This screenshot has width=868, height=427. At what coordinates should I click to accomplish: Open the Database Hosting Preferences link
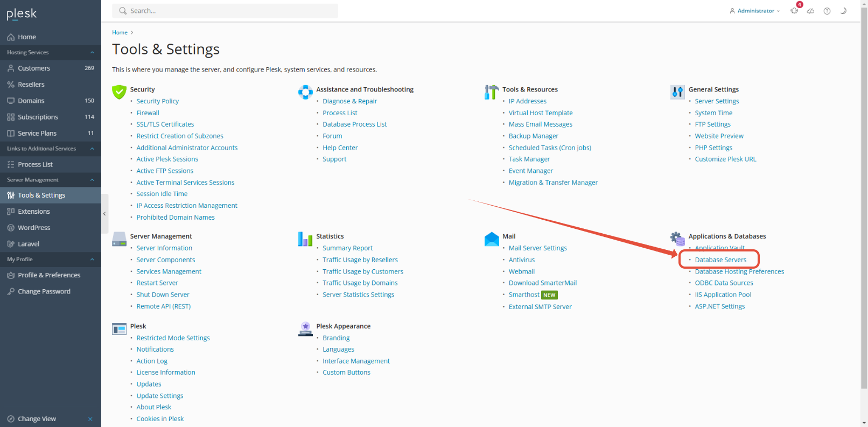(x=739, y=272)
